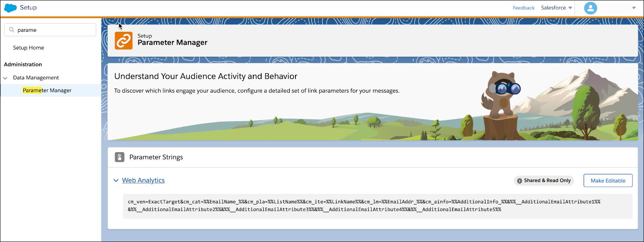Viewport: 644px width, 242px height.
Task: Click the Understand Your Audience Activity heading
Action: 206,76
